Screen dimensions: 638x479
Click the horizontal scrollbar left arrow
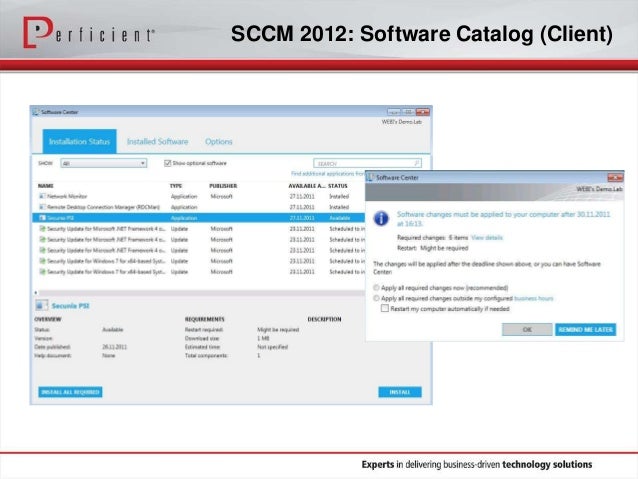[36, 293]
